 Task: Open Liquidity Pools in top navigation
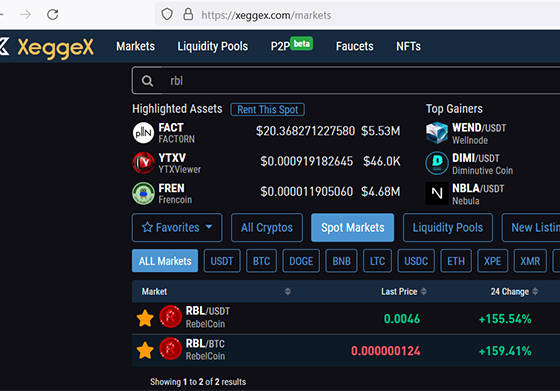click(213, 46)
